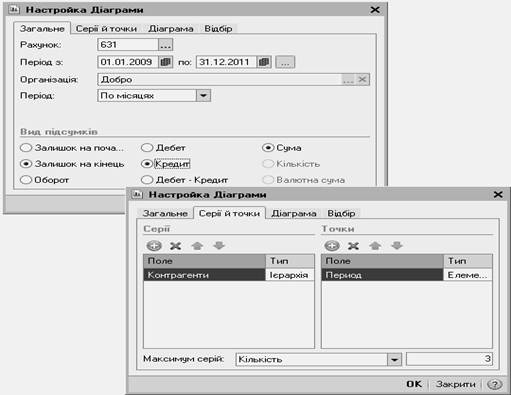Delete the selected point in the Точки toolbar

[353, 246]
